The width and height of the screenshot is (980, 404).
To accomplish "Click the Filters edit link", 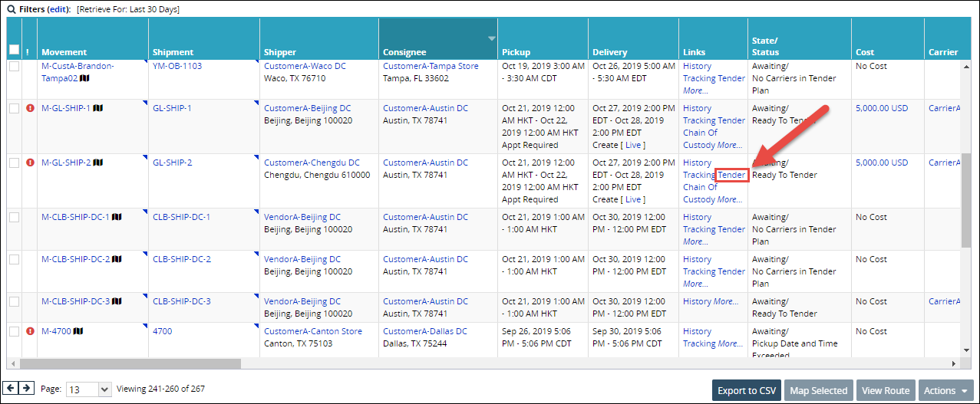I will [58, 9].
